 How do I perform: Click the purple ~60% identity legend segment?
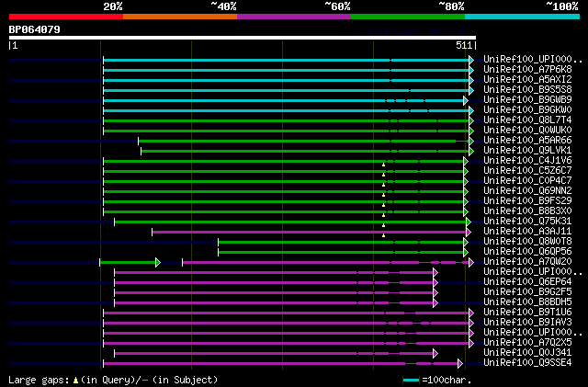coord(294,17)
